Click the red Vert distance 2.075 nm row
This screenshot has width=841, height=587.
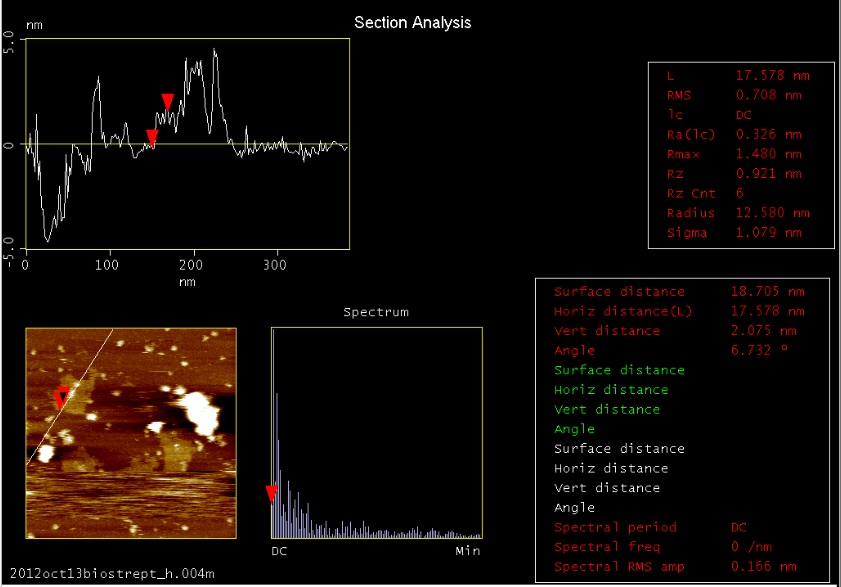pos(680,331)
